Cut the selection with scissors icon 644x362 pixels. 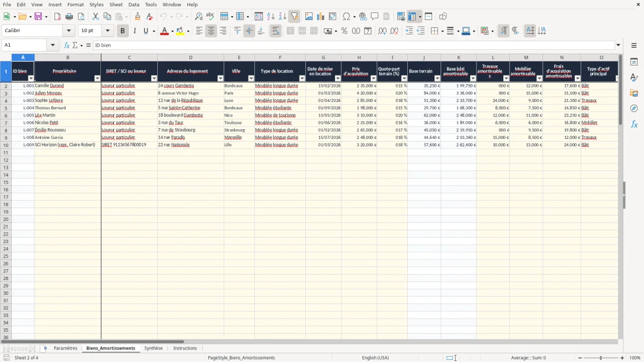96,17
